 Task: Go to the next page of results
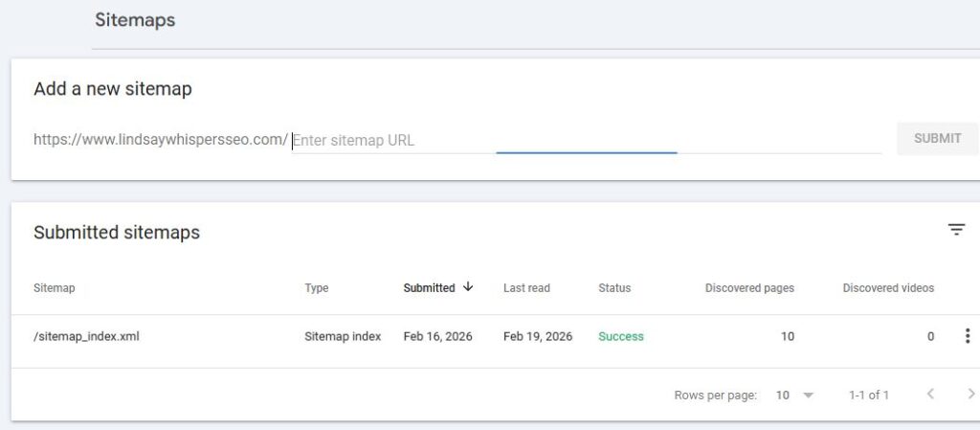pos(970,394)
